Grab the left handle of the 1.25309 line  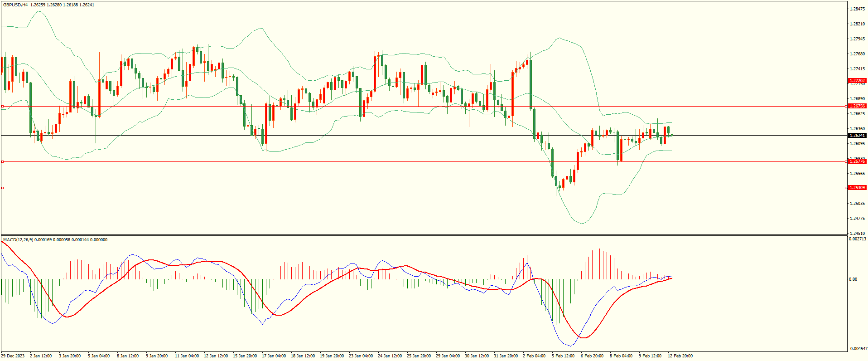point(2,188)
